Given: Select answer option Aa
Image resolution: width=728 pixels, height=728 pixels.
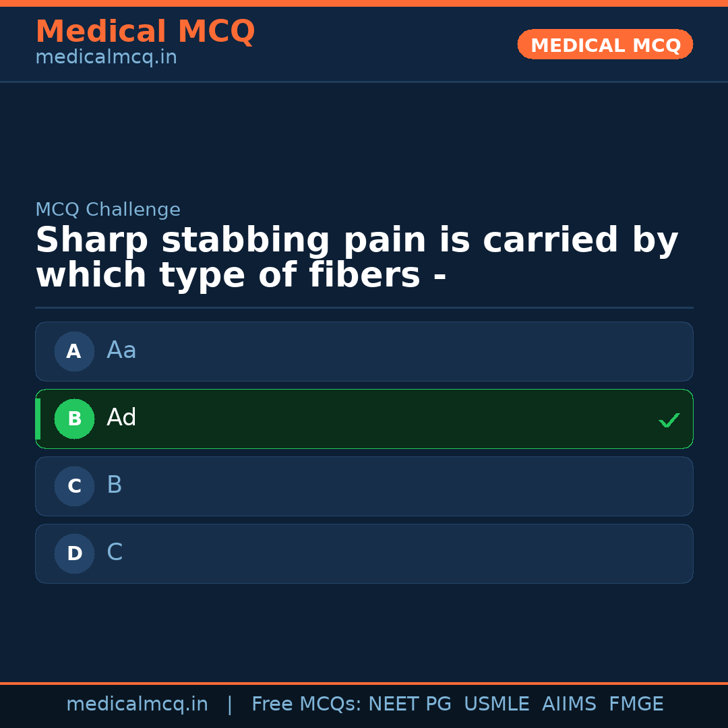Looking at the screenshot, I should point(364,351).
